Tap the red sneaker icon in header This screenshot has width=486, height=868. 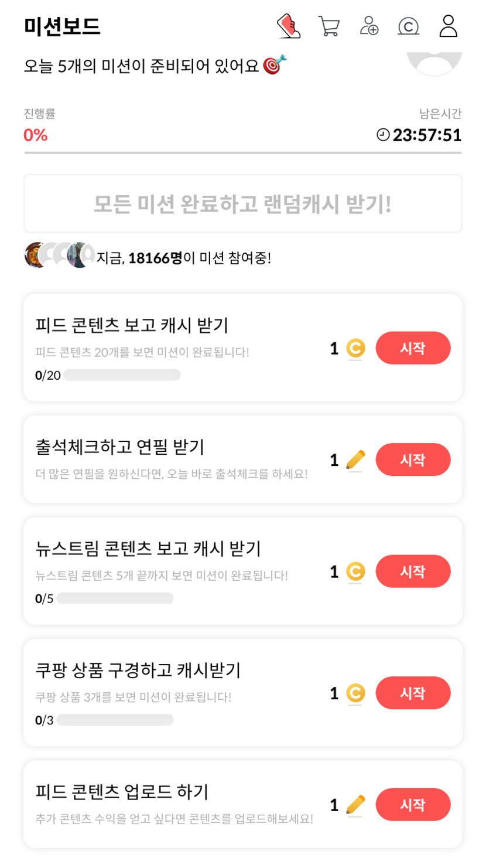click(289, 26)
